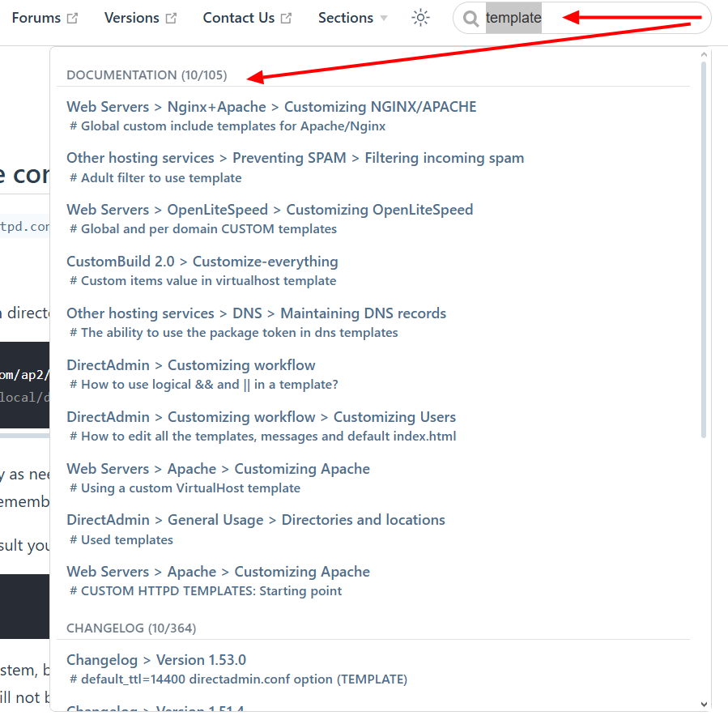The width and height of the screenshot is (728, 724).
Task: Click the search field containing 'template'
Action: 582,18
